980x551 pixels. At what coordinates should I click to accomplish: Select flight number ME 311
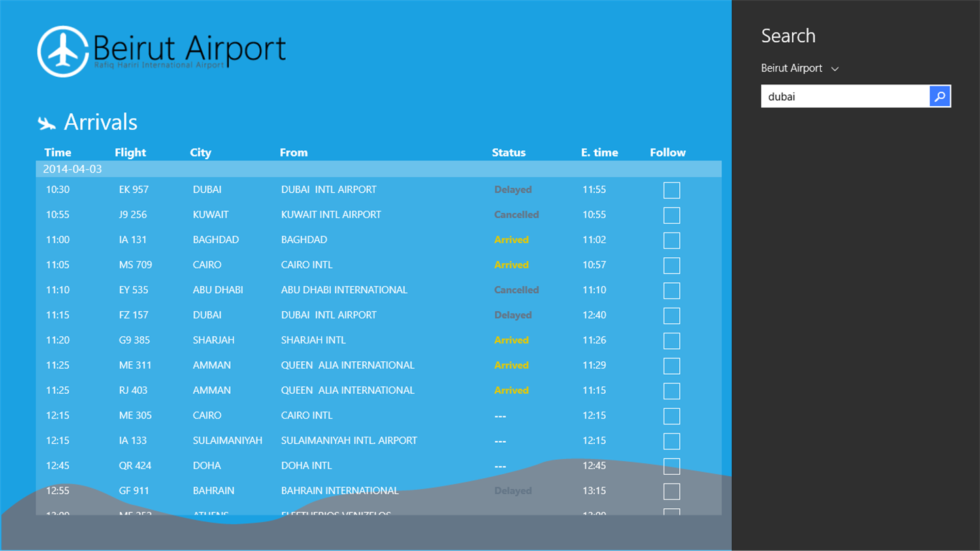point(135,365)
